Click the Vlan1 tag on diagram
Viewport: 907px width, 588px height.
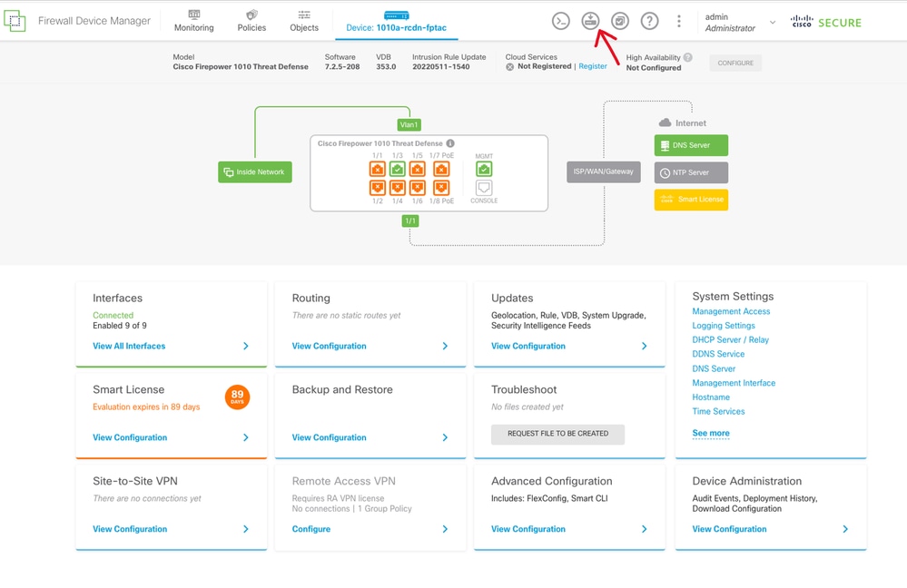(x=409, y=125)
